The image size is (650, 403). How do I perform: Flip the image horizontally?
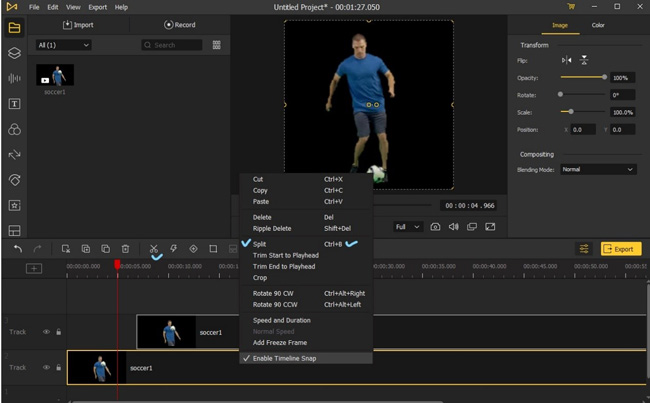point(566,61)
